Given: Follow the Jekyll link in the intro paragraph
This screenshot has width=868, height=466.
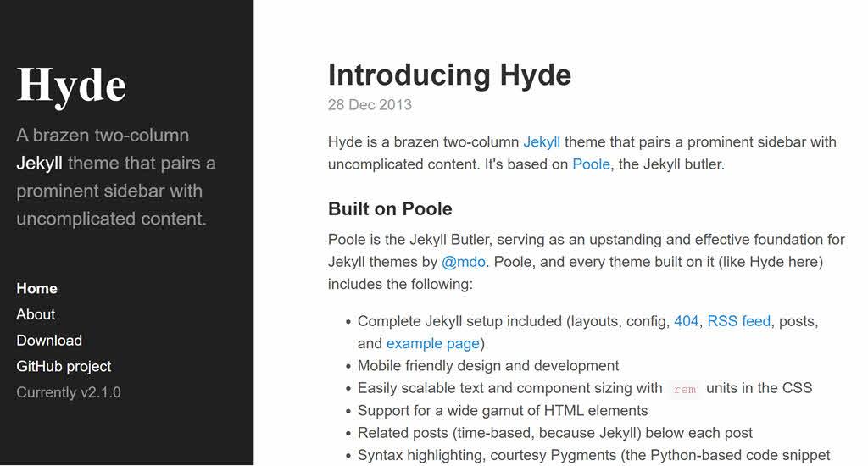Looking at the screenshot, I should 542,142.
